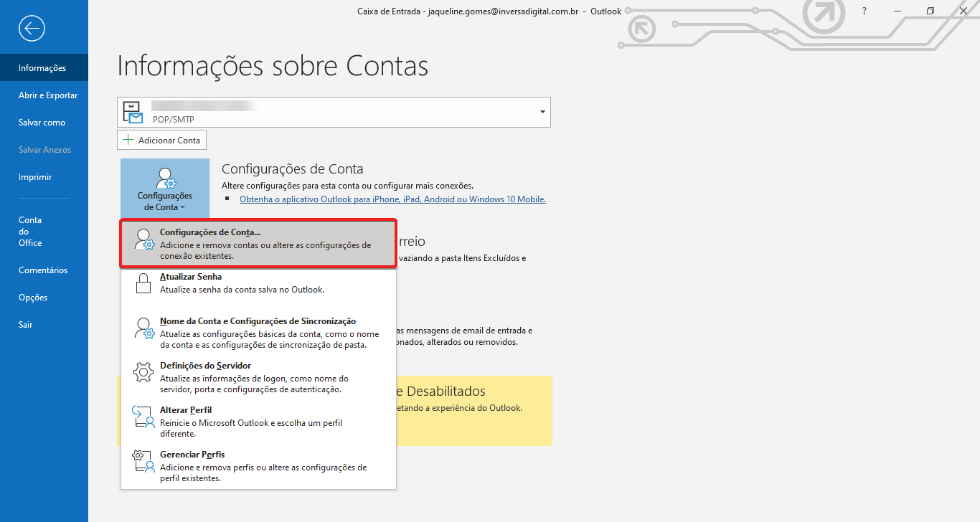Expand the Configurações de Conta dropdown button

point(165,189)
